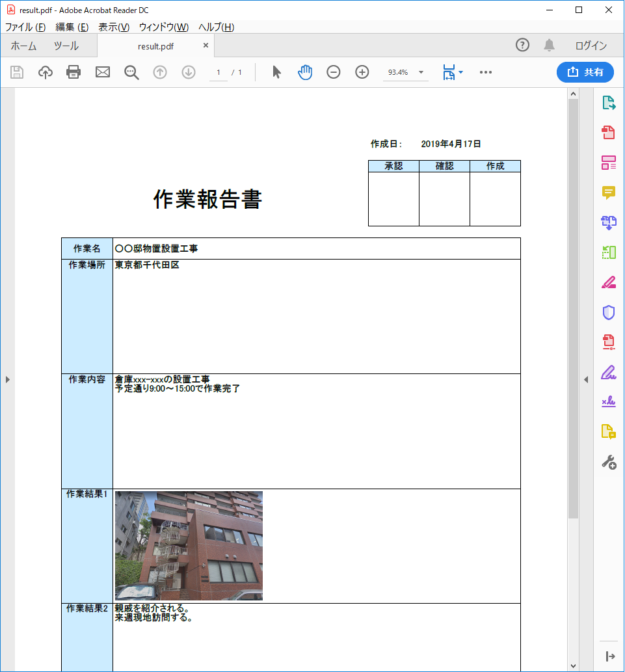Click the page number input field
Screen dimensions: 625x672
219,72
